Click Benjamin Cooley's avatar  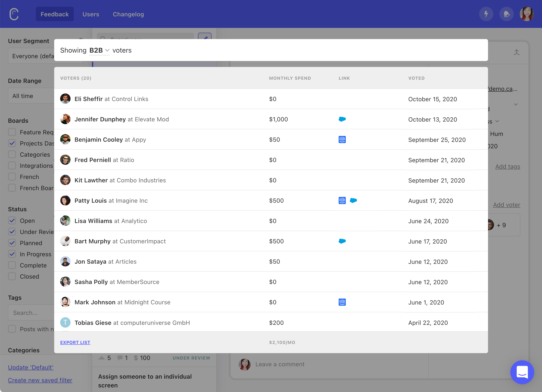coord(65,139)
